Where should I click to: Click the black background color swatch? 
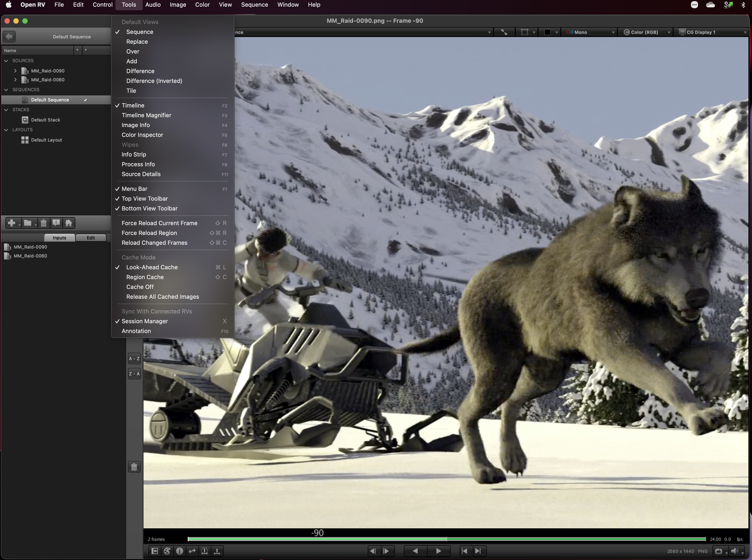point(547,32)
